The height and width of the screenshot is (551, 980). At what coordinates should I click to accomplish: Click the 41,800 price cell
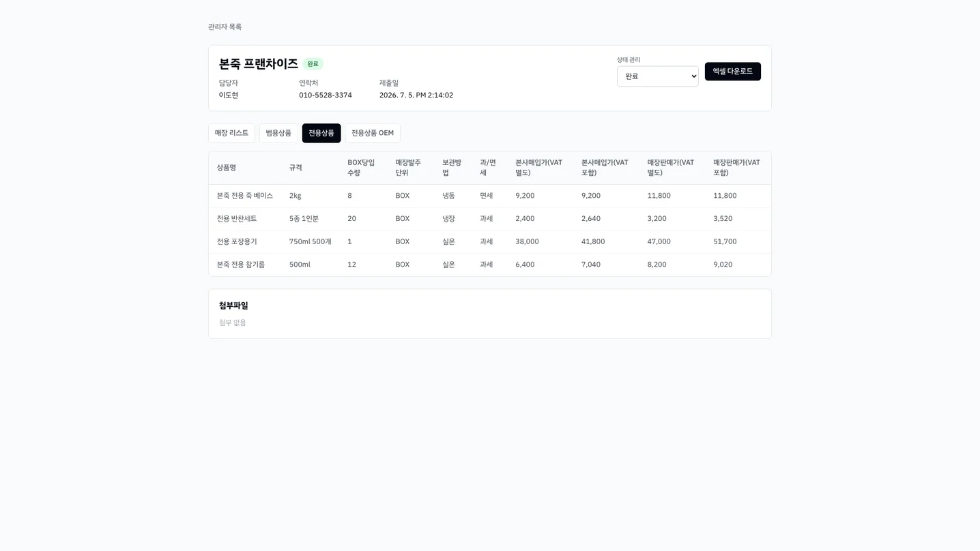point(593,242)
